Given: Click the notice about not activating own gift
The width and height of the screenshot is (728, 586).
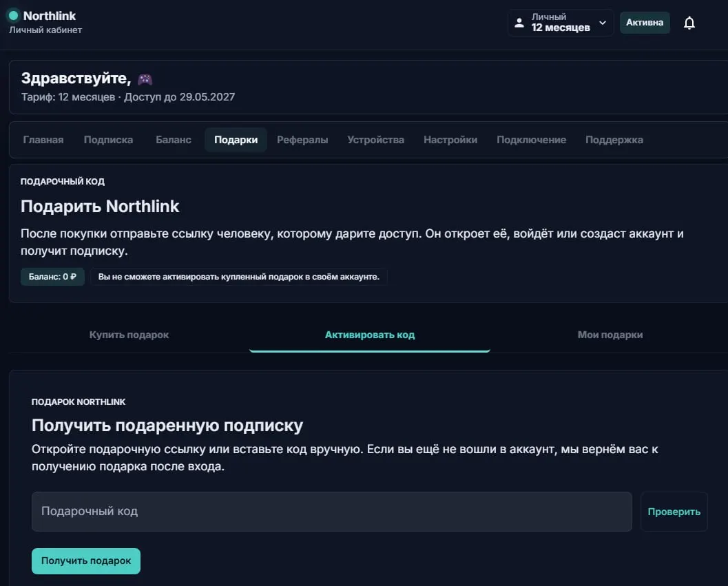Looking at the screenshot, I should [x=238, y=277].
